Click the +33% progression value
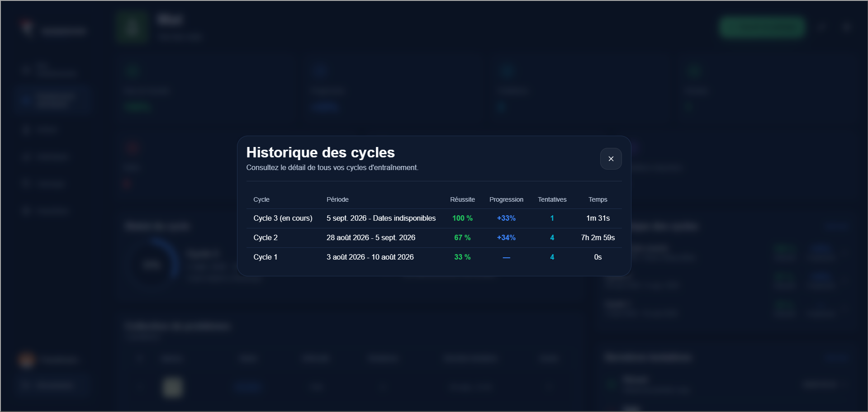 coord(506,218)
